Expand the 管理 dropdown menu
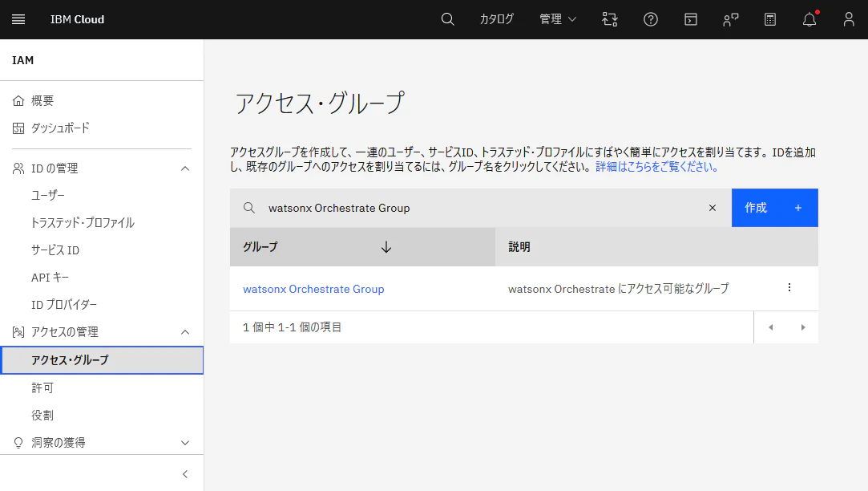868x491 pixels. 558,19
